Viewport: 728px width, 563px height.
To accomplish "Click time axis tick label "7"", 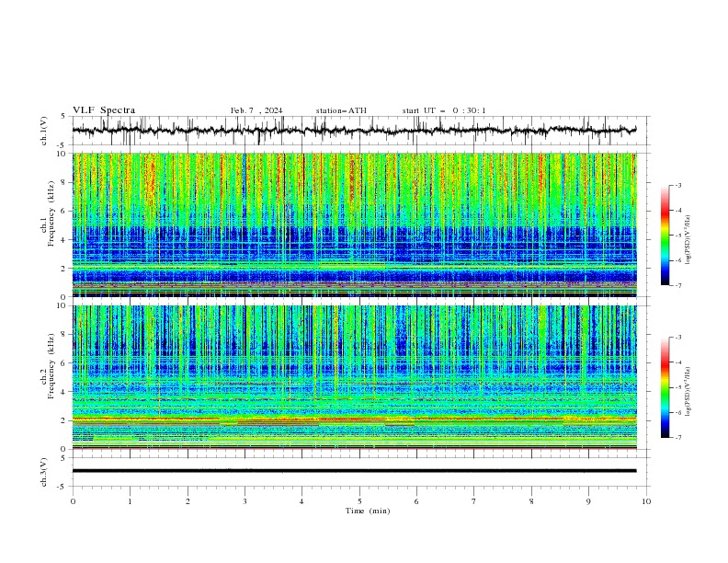I will tap(474, 501).
